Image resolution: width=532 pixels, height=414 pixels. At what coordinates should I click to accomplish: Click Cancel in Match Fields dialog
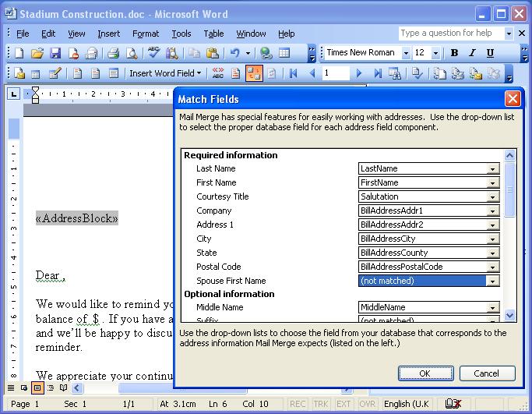tap(488, 373)
